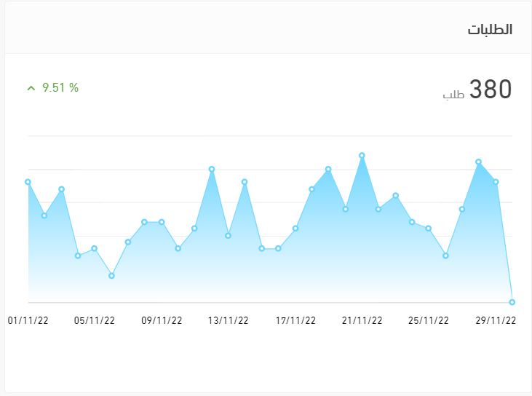The height and width of the screenshot is (396, 532).
Task: Click the طلب unit label beside 380
Action: 453,95
